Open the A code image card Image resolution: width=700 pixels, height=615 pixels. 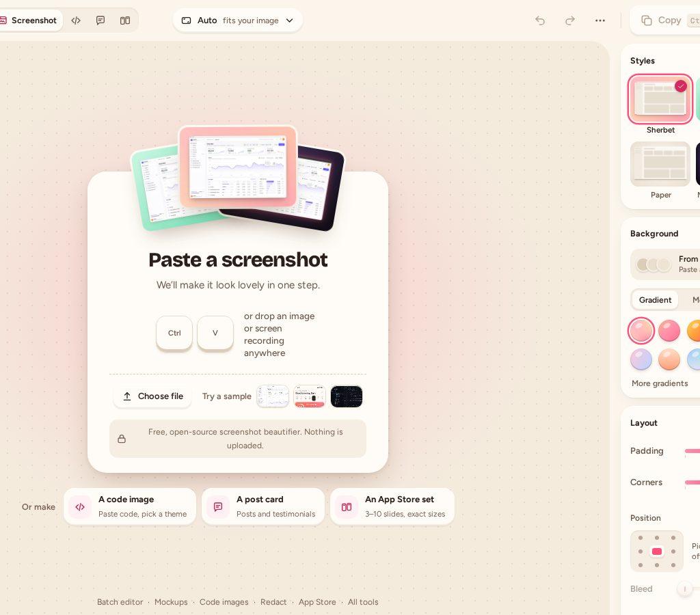(129, 506)
